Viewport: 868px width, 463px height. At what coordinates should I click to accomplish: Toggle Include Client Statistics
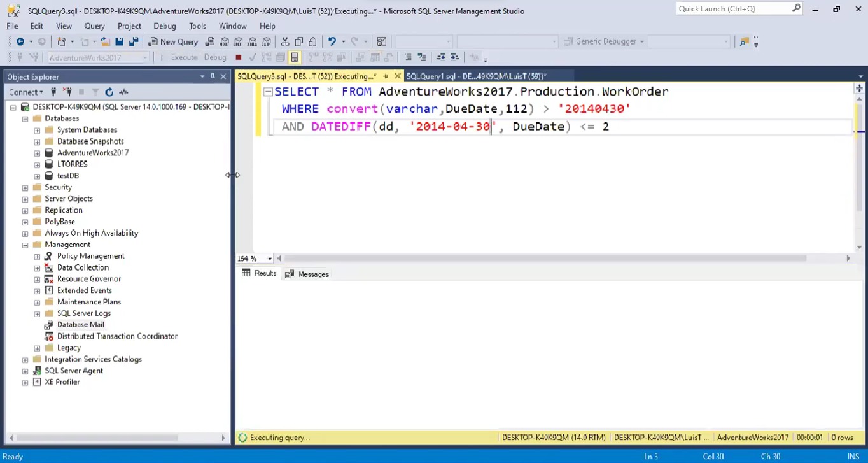point(342,57)
